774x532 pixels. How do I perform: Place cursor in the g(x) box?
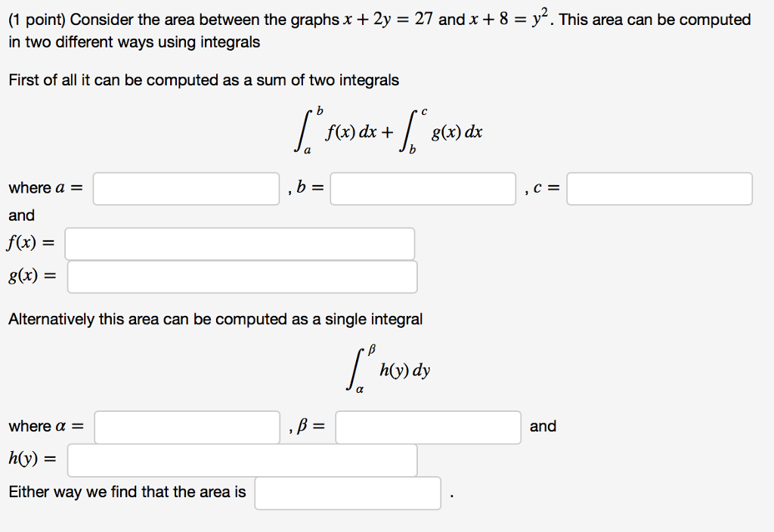(241, 277)
